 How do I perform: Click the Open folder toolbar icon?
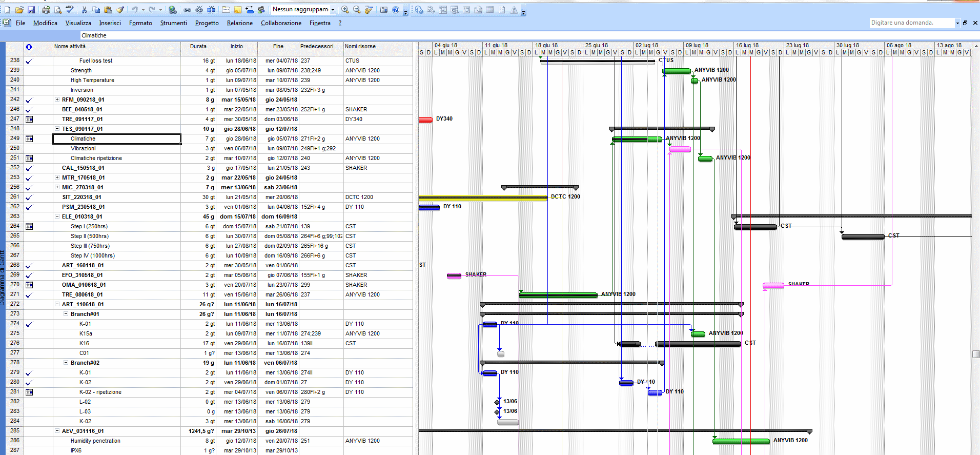point(19,10)
